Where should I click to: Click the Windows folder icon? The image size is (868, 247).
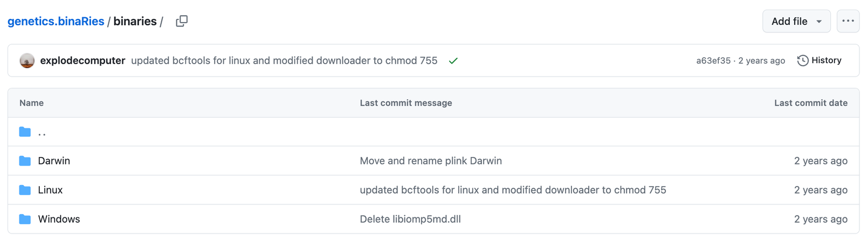point(25,219)
